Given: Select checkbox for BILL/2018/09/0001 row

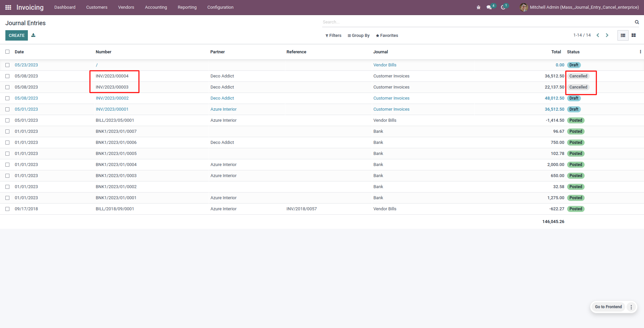Looking at the screenshot, I should (7, 209).
